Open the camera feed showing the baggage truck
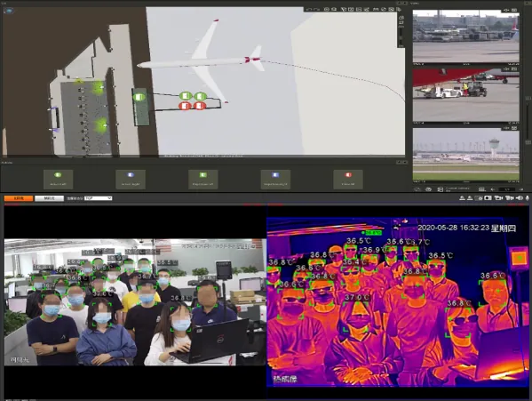 tap(466, 95)
